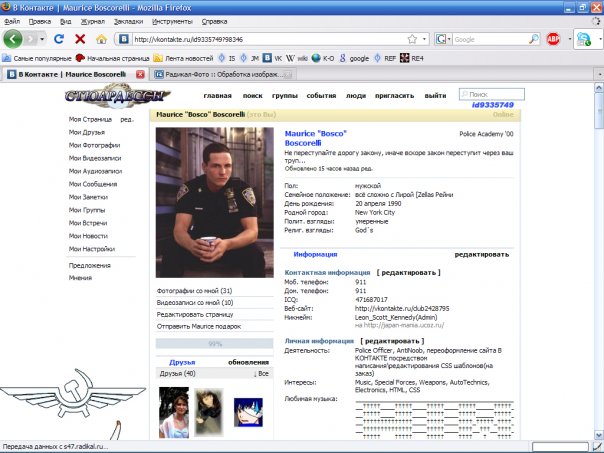The width and height of the screenshot is (604, 453).
Task: Open the police officer profile photo
Action: coord(215,203)
